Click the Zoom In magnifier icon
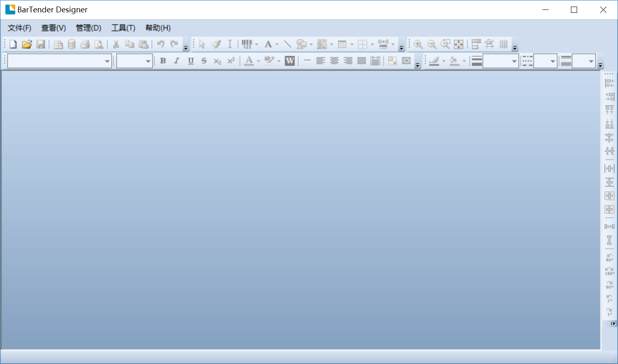The height and width of the screenshot is (364, 618). tap(418, 44)
